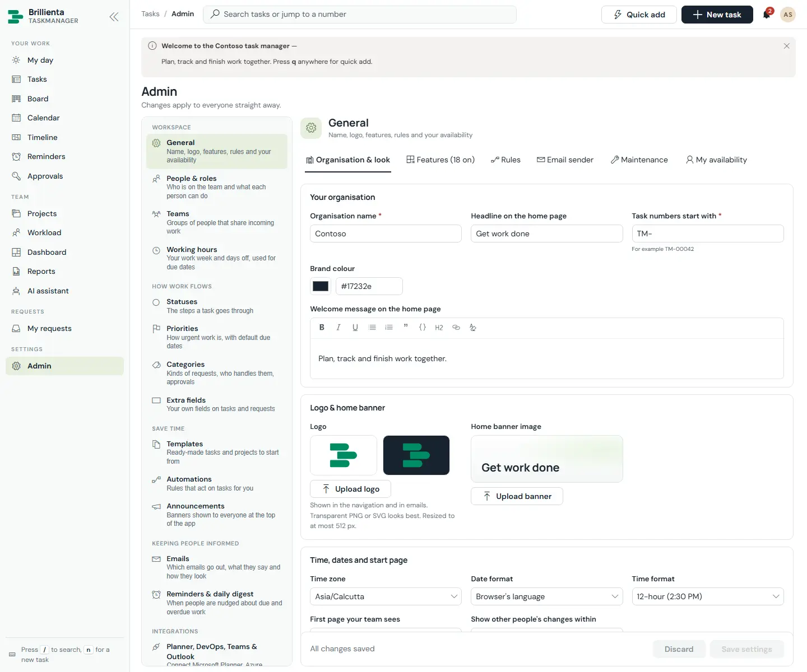This screenshot has width=807, height=672.
Task: Click the Upload banner button
Action: [517, 496]
